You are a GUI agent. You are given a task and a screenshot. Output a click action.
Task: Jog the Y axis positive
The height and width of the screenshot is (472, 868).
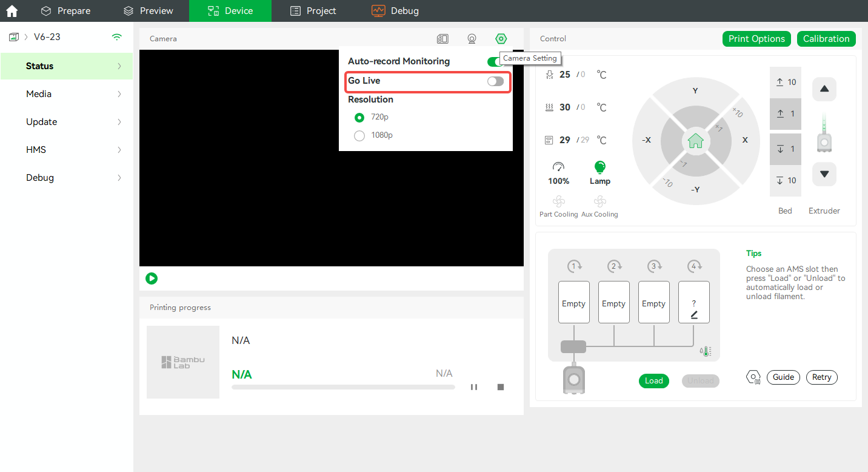[695, 91]
